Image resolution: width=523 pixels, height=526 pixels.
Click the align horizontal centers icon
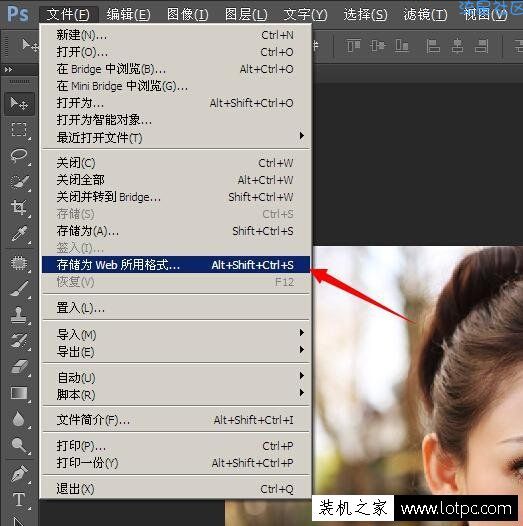click(x=457, y=46)
